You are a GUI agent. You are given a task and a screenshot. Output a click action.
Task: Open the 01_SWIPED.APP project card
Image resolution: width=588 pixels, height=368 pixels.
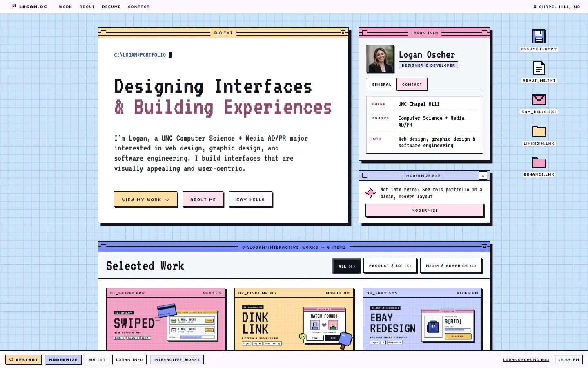tap(166, 319)
